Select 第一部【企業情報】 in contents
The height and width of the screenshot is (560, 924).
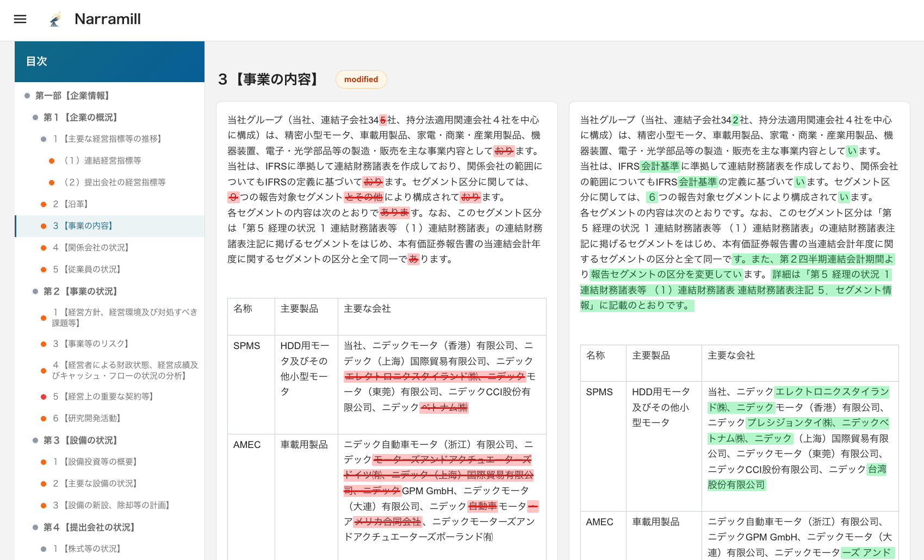[x=73, y=96]
